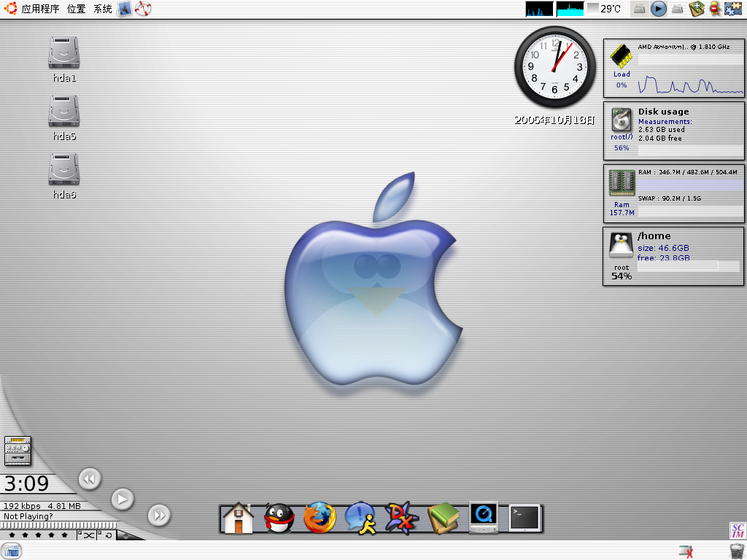Click the show desktop button in bottom panel
Viewport: 747px width, 560px height.
pyautogui.click(x=12, y=551)
